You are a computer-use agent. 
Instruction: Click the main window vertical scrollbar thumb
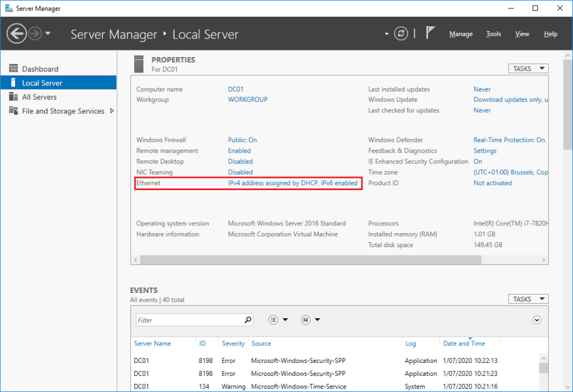567,105
